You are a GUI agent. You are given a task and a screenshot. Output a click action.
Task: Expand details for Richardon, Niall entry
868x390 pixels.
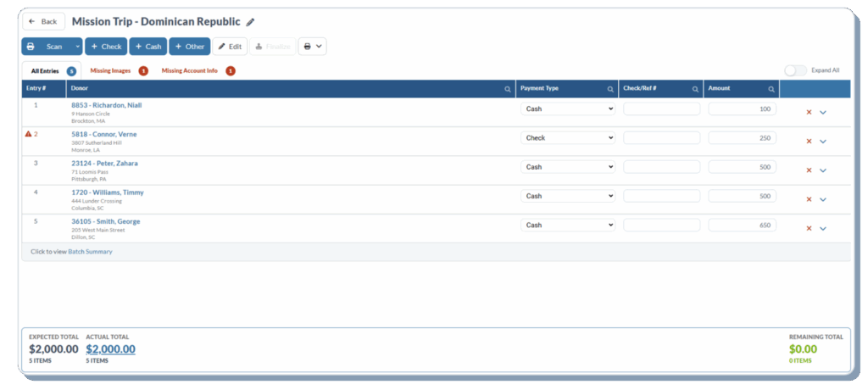pos(822,112)
